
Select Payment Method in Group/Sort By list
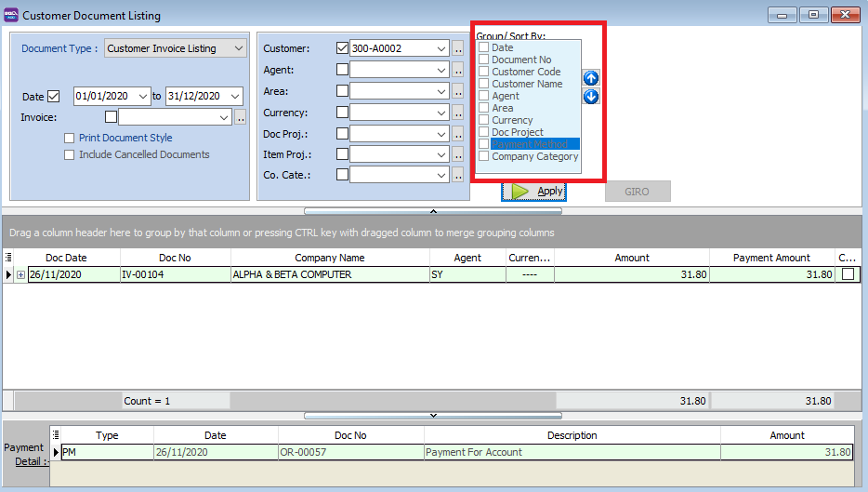tap(534, 144)
